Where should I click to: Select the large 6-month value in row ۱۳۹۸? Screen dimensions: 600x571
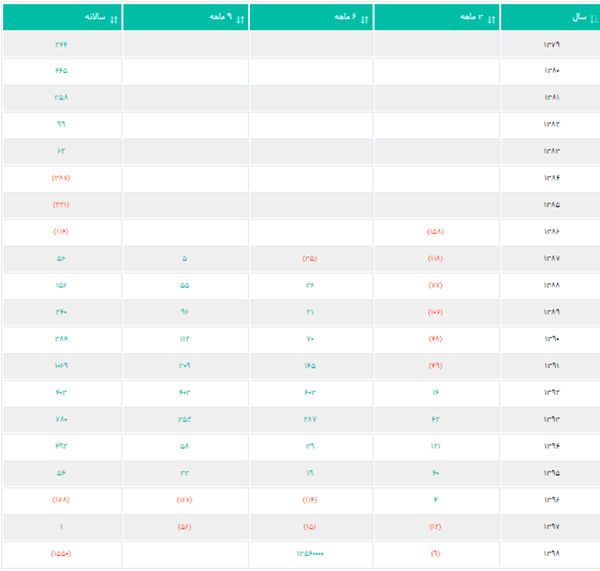coord(310,553)
